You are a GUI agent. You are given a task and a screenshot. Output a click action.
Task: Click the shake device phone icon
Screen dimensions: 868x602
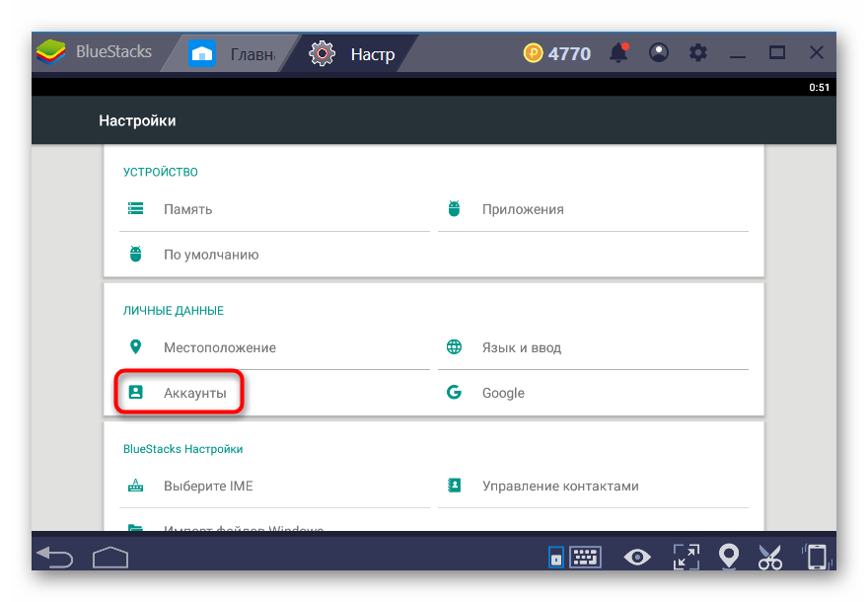[x=816, y=558]
